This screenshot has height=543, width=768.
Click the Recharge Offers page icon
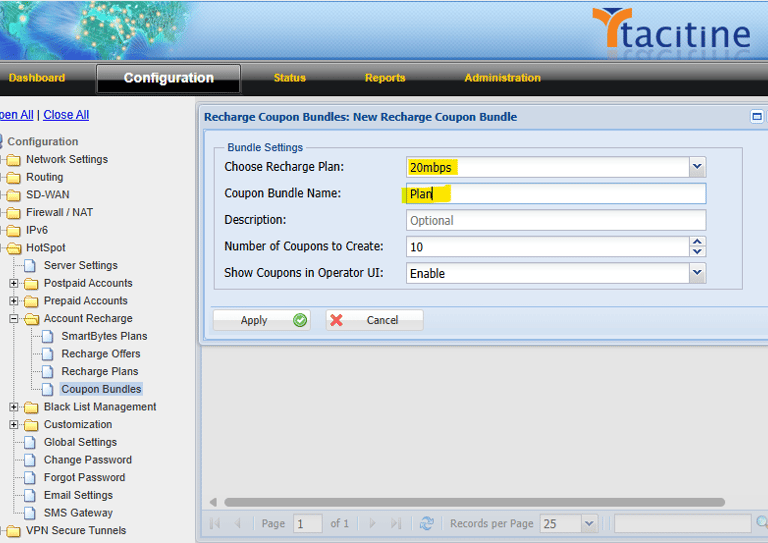coord(48,354)
